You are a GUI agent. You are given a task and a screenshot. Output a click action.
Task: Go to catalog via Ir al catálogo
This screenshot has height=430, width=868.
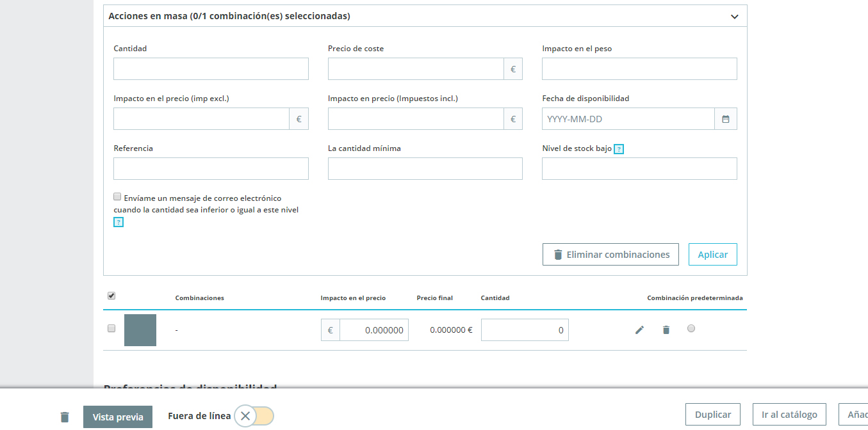pyautogui.click(x=789, y=414)
